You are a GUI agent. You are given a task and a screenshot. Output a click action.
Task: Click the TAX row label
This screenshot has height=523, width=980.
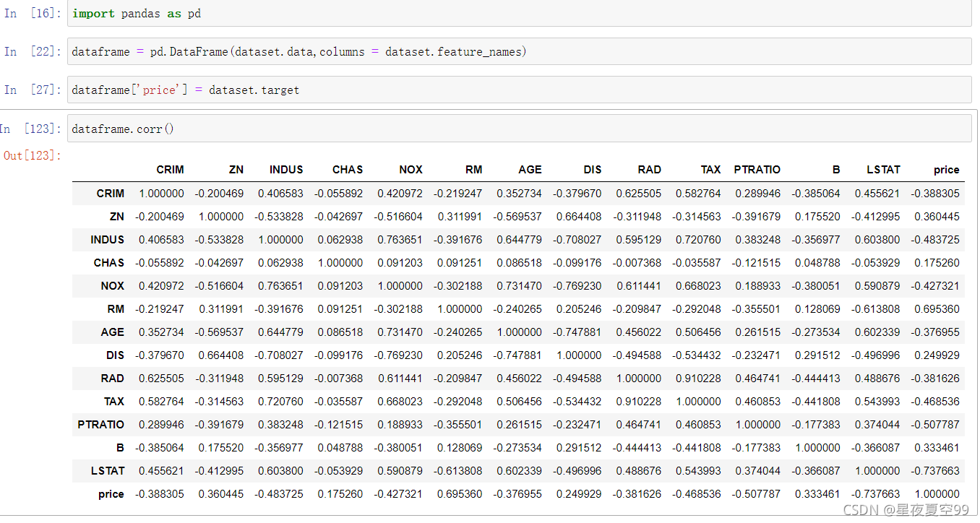(114, 402)
